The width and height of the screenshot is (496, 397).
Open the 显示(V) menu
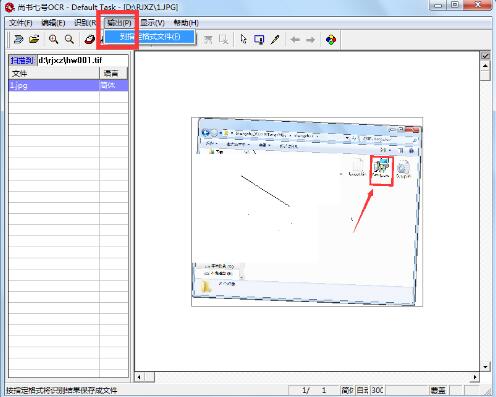(152, 23)
